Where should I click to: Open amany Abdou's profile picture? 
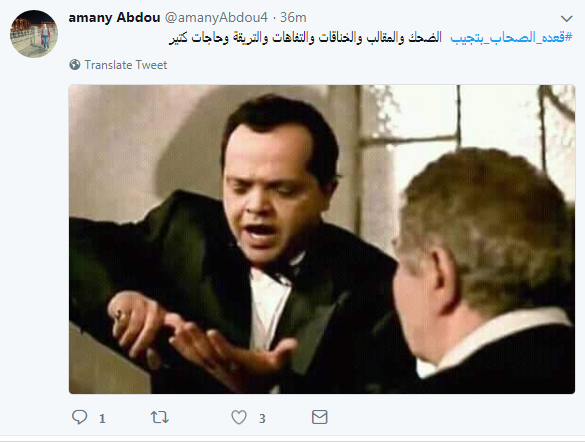click(x=34, y=34)
